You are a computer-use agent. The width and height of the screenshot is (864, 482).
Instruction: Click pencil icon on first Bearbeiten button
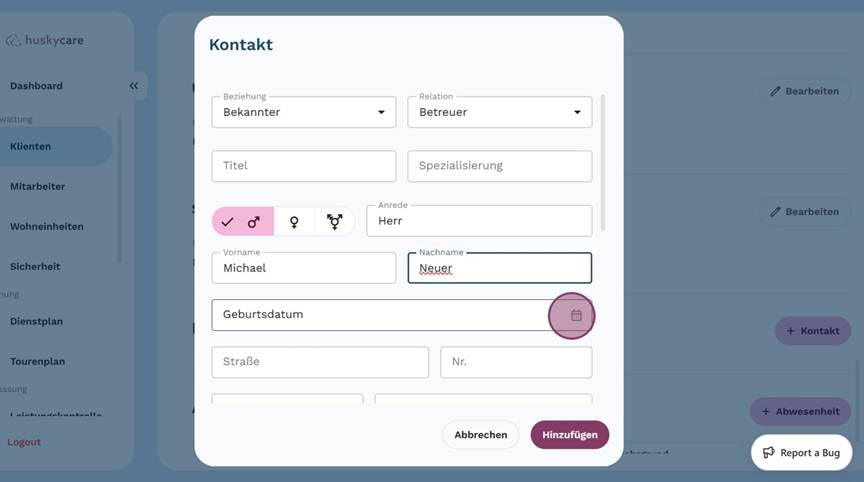[x=775, y=91]
